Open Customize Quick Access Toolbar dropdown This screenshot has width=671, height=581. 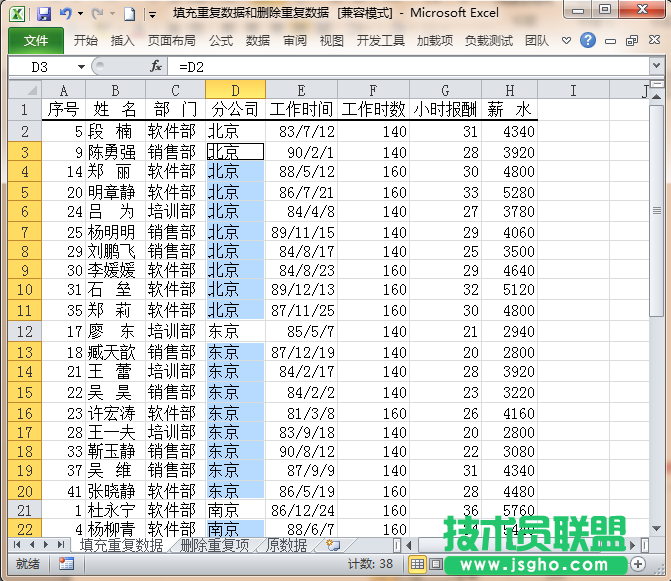(x=151, y=14)
